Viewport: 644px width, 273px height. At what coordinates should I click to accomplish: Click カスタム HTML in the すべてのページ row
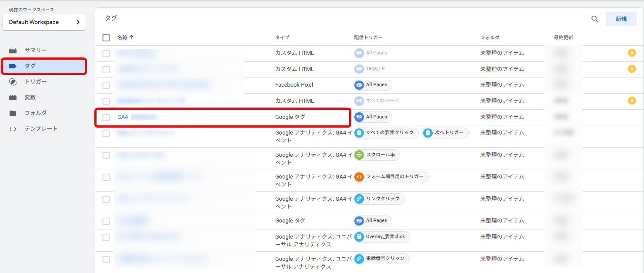coord(294,101)
